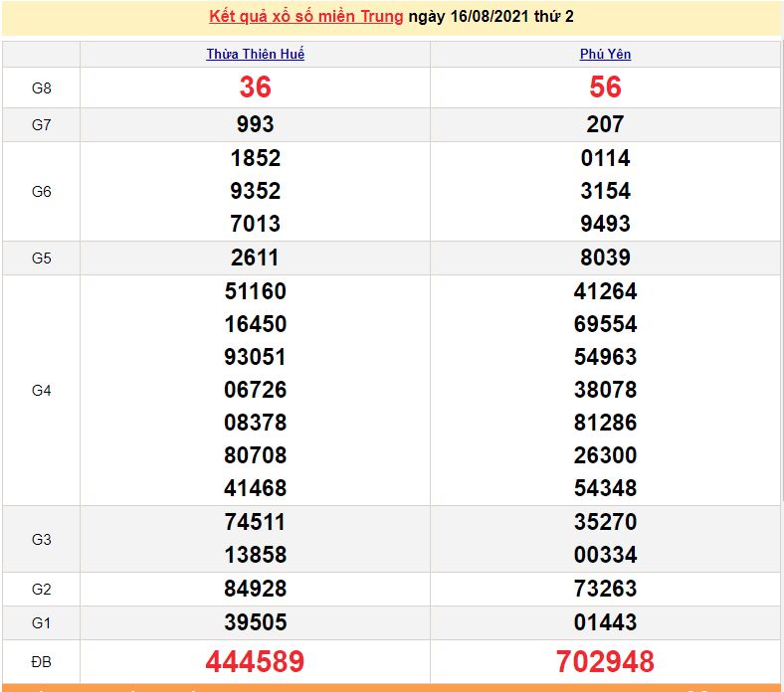The width and height of the screenshot is (784, 692).
Task: Click the G4 number 93051
Action: (256, 357)
